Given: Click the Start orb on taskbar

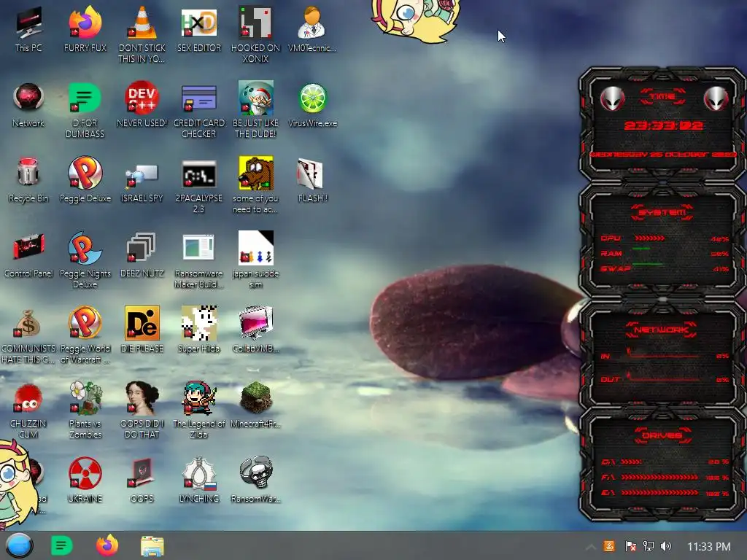Looking at the screenshot, I should click(20, 545).
